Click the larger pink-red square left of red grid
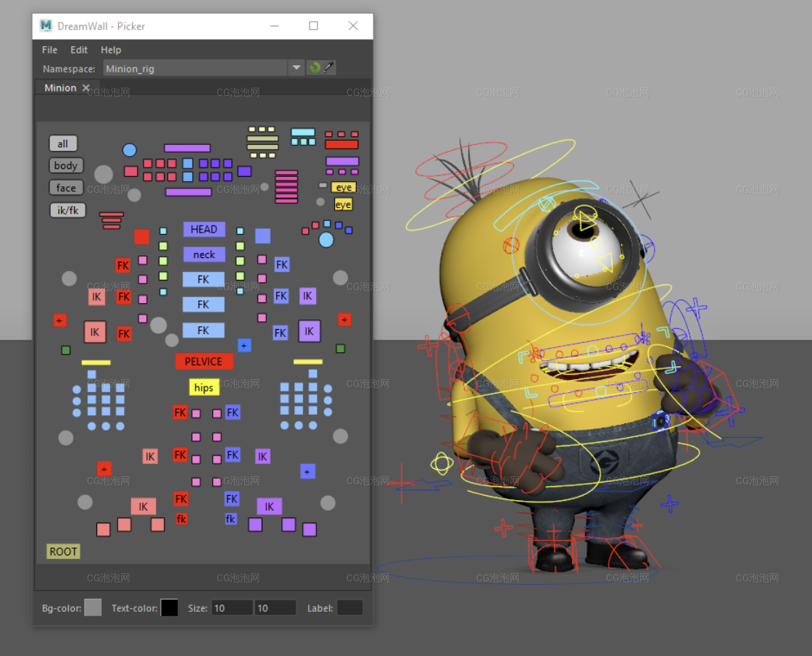Screen dimensions: 812x656 point(131,171)
